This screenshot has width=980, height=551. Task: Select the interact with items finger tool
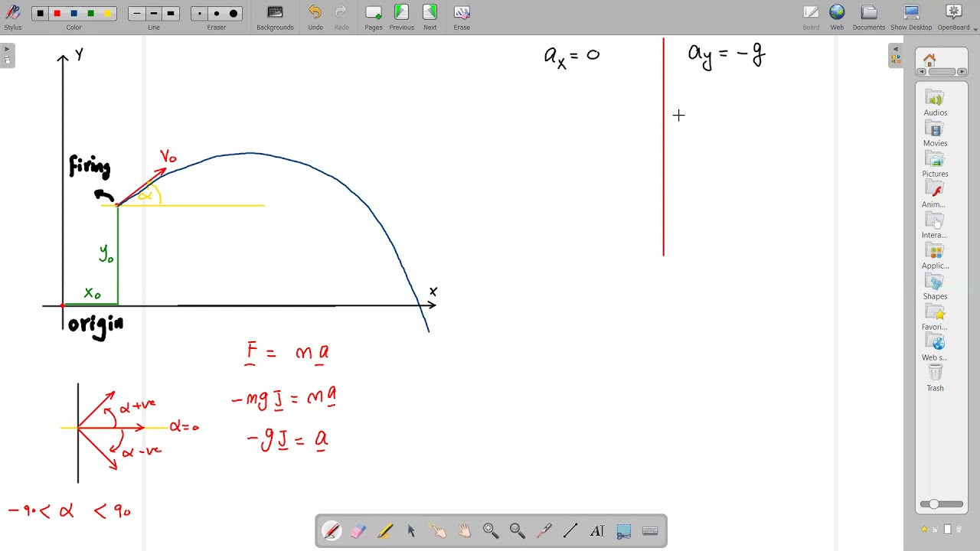[x=438, y=531]
